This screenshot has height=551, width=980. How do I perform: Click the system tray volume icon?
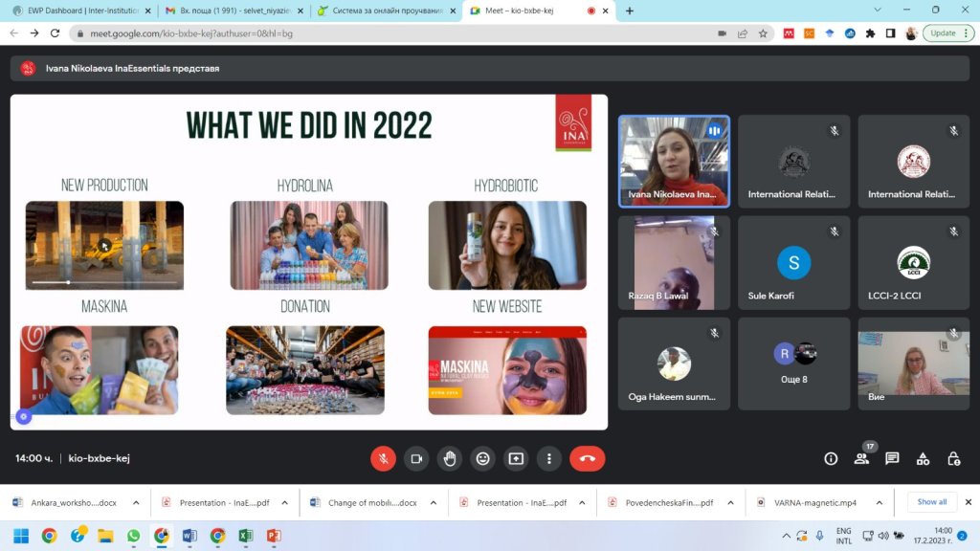883,536
